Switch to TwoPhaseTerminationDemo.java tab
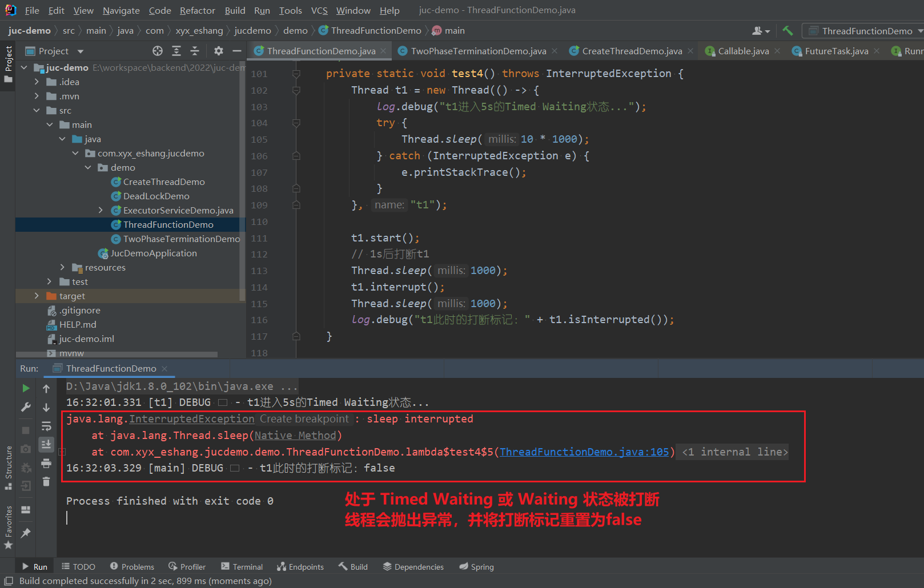Screen dimensions: 924x588 (x=478, y=51)
